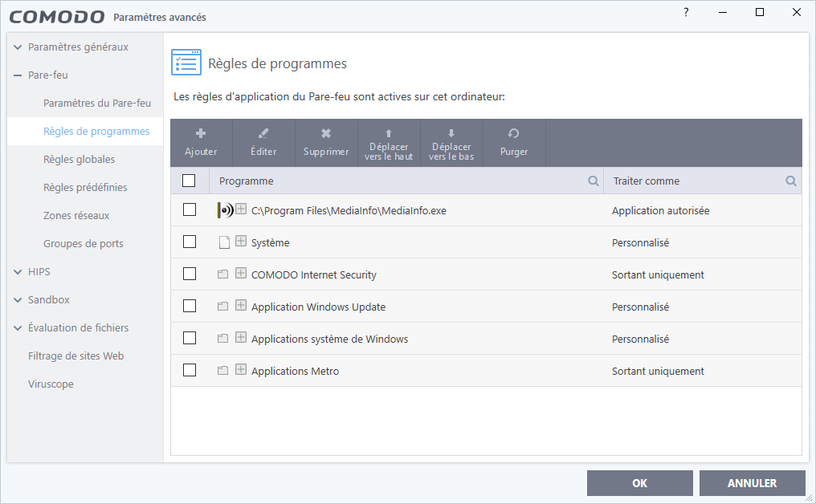
Task: Click the Règles de programmes header icon
Action: point(186,63)
